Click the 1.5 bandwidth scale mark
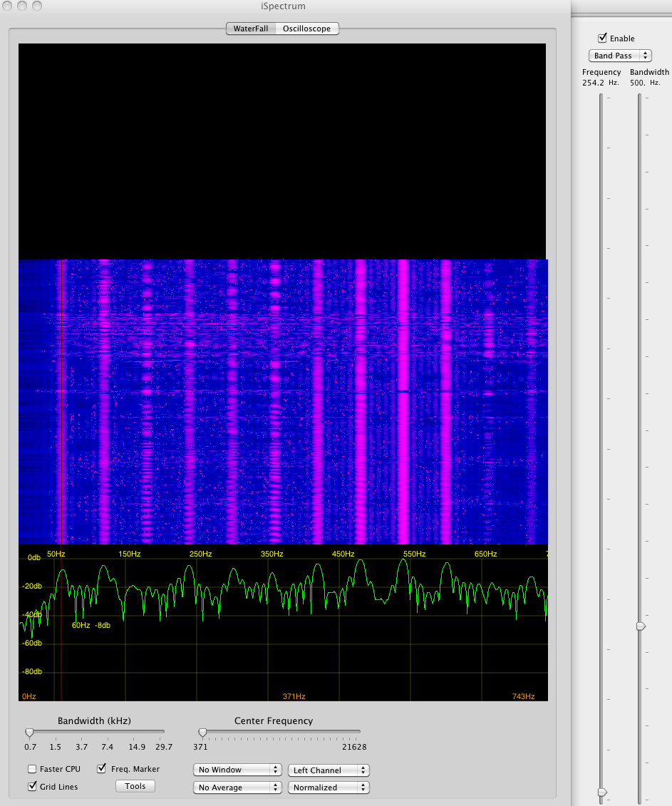This screenshot has height=806, width=672. (x=55, y=747)
